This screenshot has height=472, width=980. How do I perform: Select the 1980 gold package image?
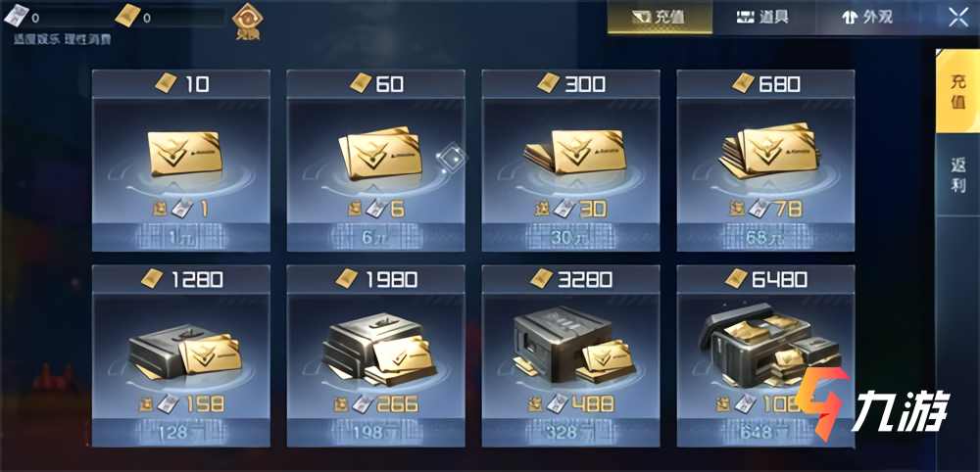click(378, 350)
